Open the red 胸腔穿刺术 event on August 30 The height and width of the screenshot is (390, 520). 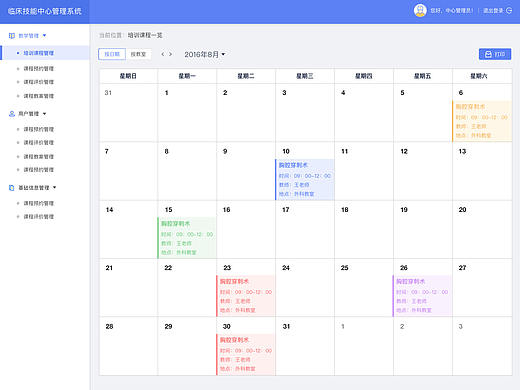(246, 355)
